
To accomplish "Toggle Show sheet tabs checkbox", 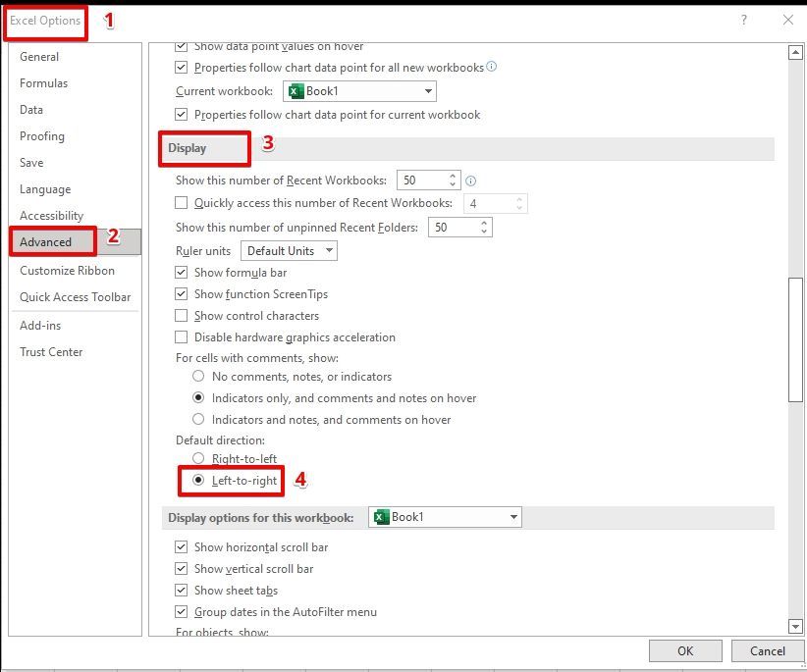I will pyautogui.click(x=182, y=591).
